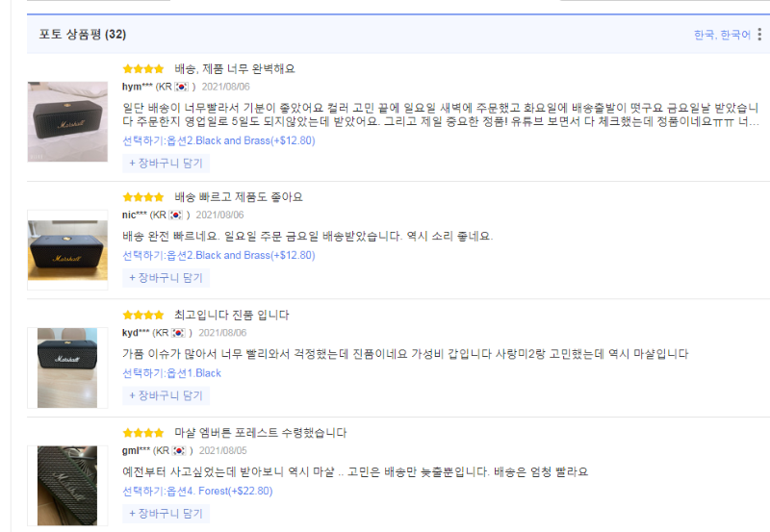770x532 pixels.
Task: Select option link 옵션4. Forest(+$22.80)
Action: point(219,492)
